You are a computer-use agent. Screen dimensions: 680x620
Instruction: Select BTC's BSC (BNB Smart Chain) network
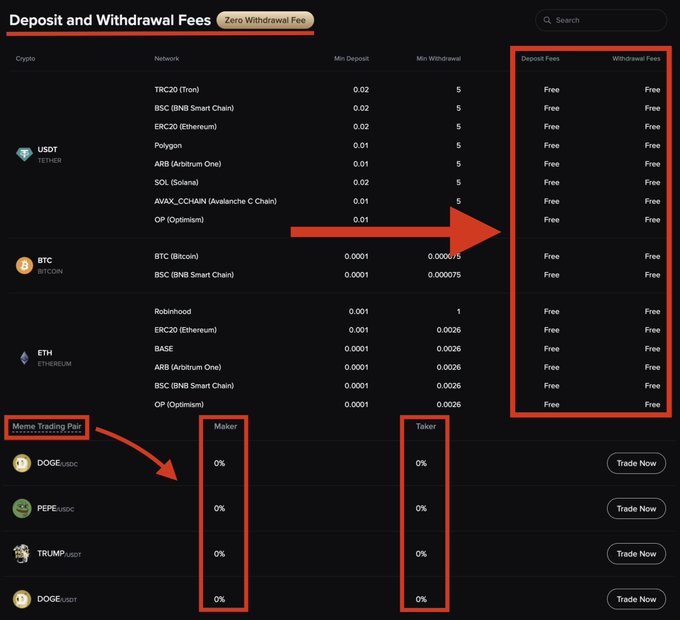pyautogui.click(x=194, y=275)
